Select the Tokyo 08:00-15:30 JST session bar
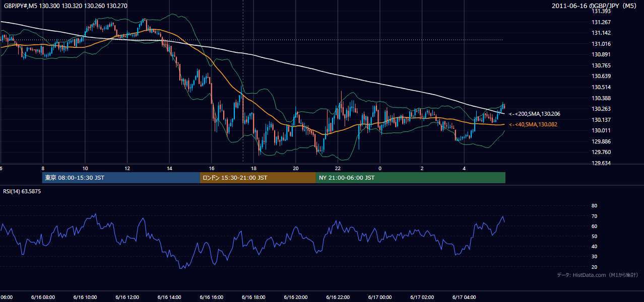The width and height of the screenshot is (644, 302). (x=121, y=178)
